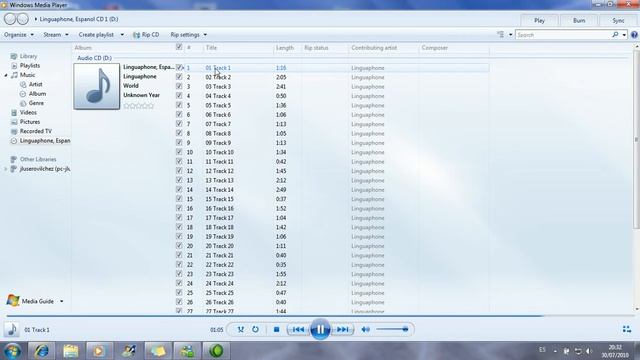The width and height of the screenshot is (640, 360).
Task: Open Recorded TV in the navigation pane
Action: 36,131
